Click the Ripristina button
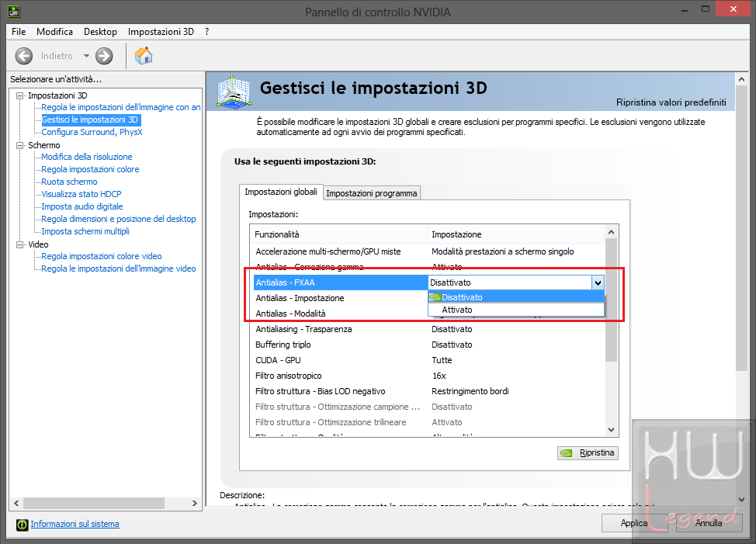 588,453
